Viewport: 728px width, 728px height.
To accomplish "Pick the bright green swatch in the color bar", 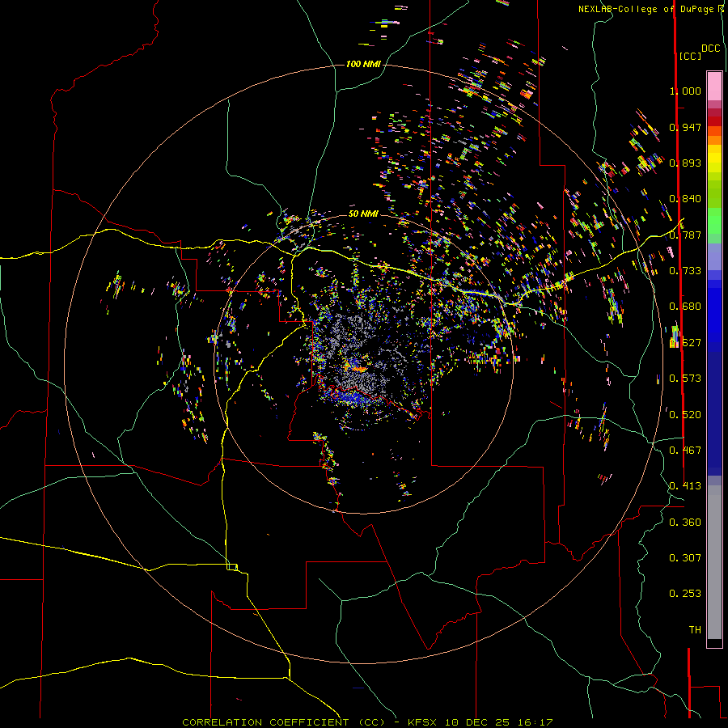I will (714, 221).
